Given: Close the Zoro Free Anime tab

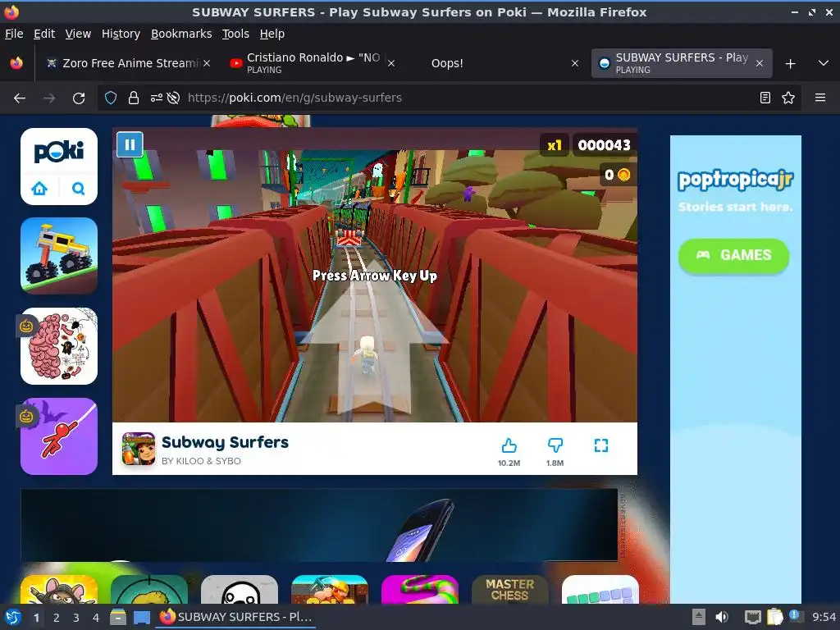Looking at the screenshot, I should [206, 63].
